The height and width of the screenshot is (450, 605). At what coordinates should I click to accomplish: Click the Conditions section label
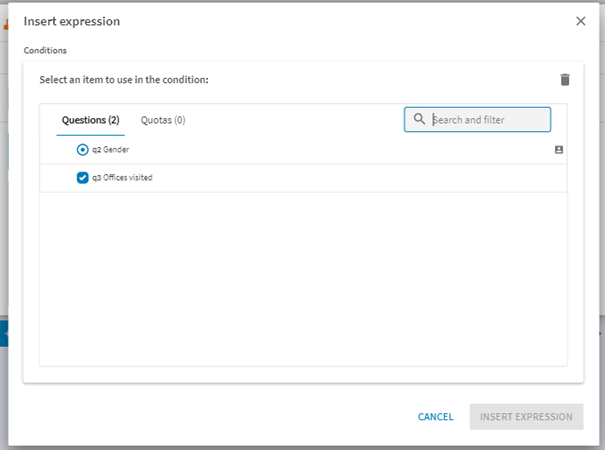45,51
